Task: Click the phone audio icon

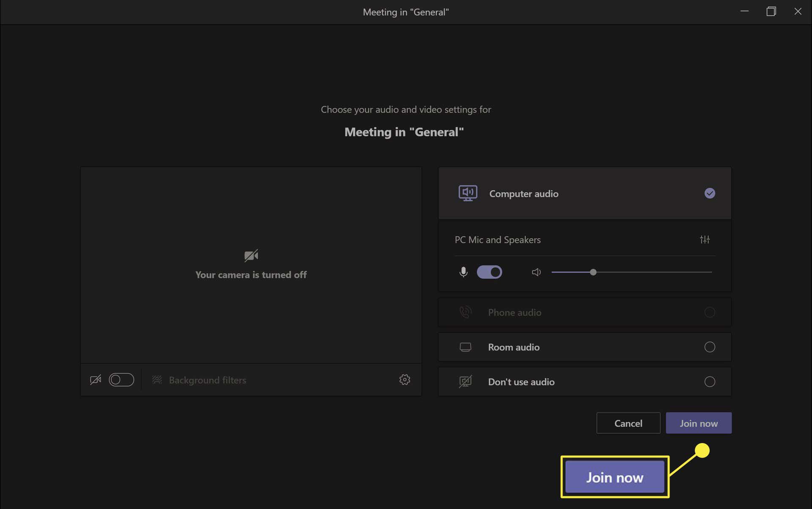Action: (465, 312)
